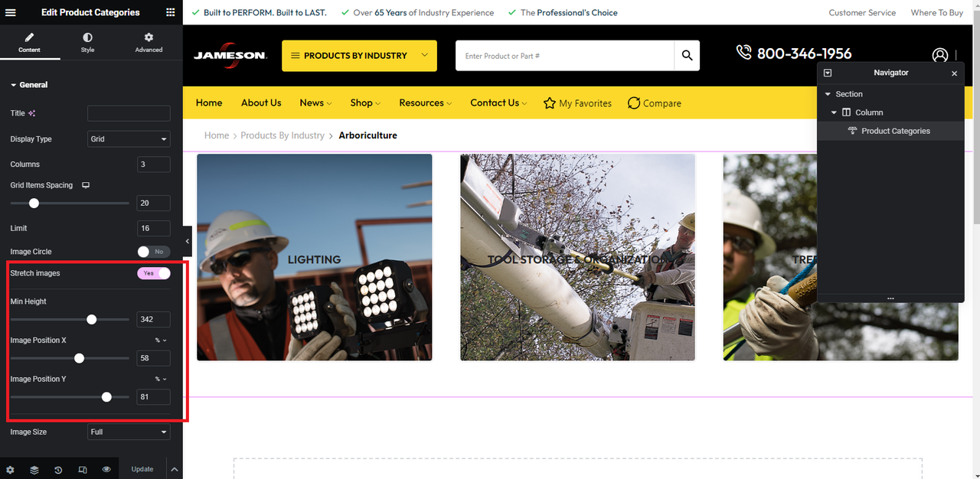Open the Lighting category image
Image resolution: width=980 pixels, height=479 pixels.
click(x=315, y=257)
